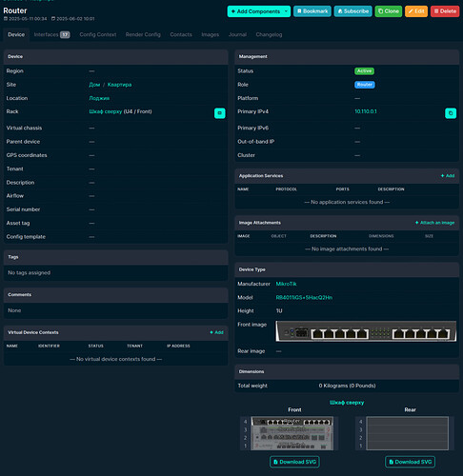
Task: Copy the primary IPv4 address with the copy icon
Action: pos(451,113)
